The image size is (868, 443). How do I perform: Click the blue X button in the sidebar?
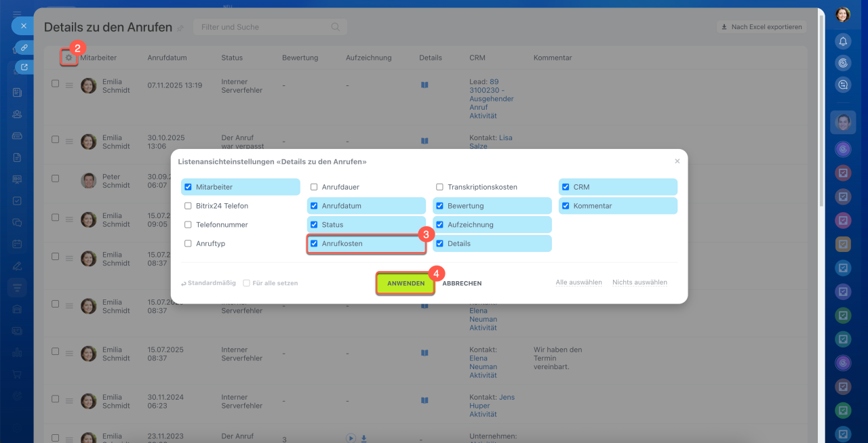click(x=23, y=26)
